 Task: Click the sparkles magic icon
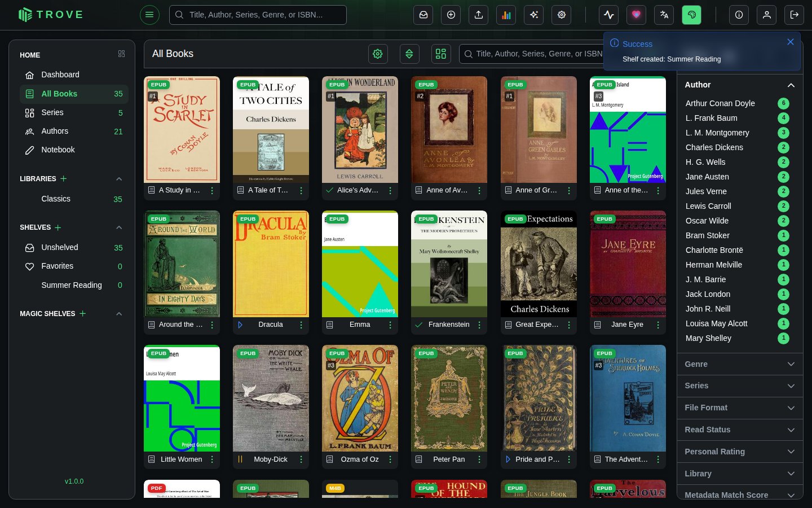click(x=534, y=15)
